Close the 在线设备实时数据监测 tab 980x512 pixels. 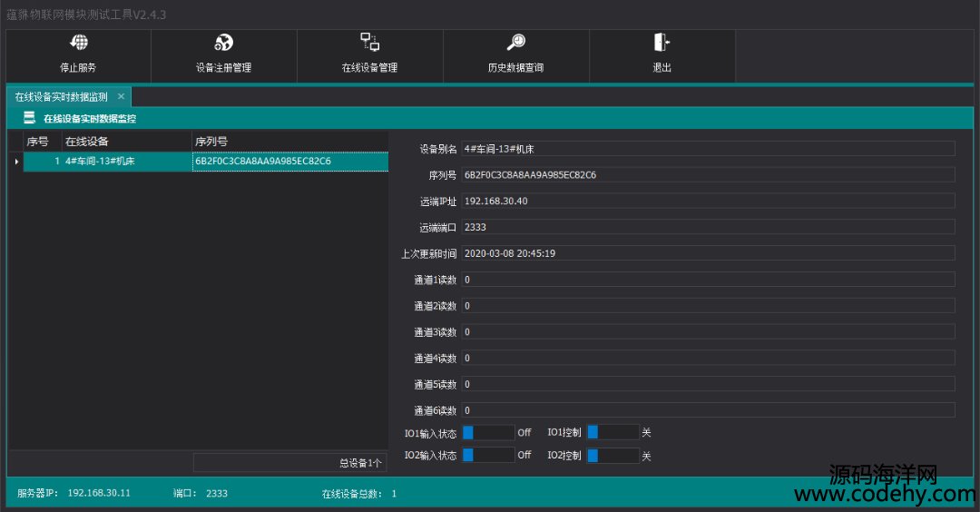pos(121,96)
